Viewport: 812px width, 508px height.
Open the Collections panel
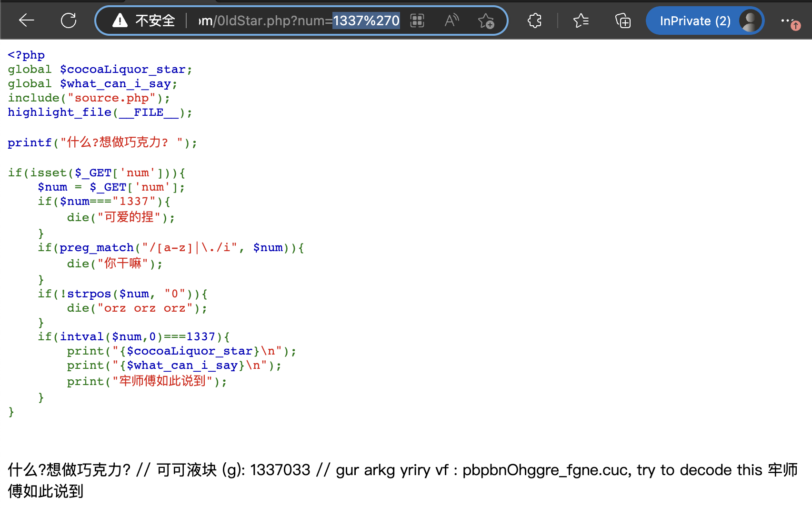pyautogui.click(x=623, y=21)
